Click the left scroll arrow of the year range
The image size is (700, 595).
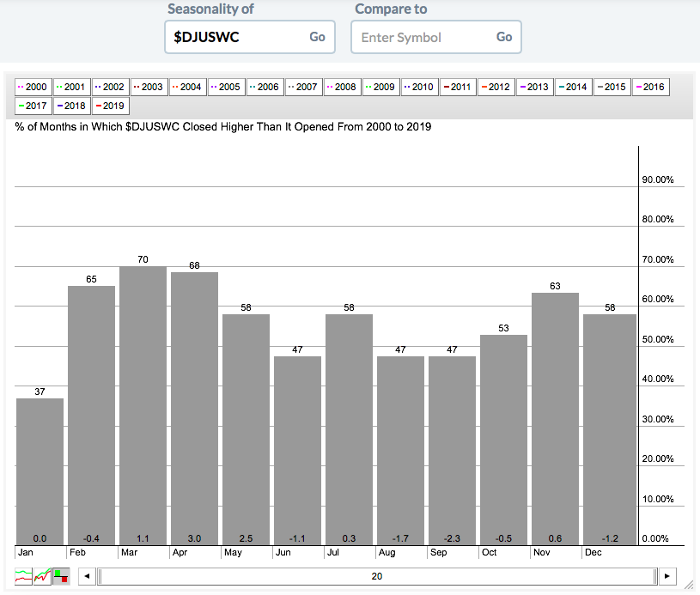click(87, 576)
